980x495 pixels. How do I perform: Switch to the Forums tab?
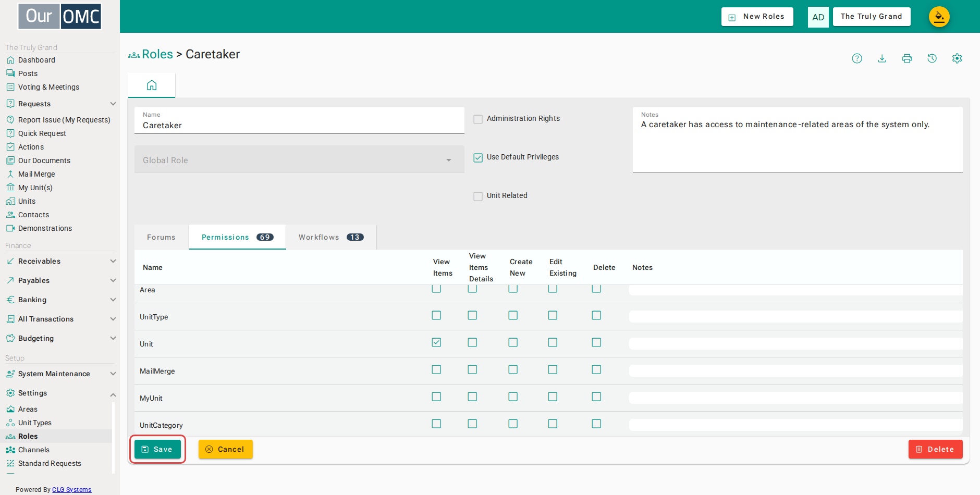point(162,237)
